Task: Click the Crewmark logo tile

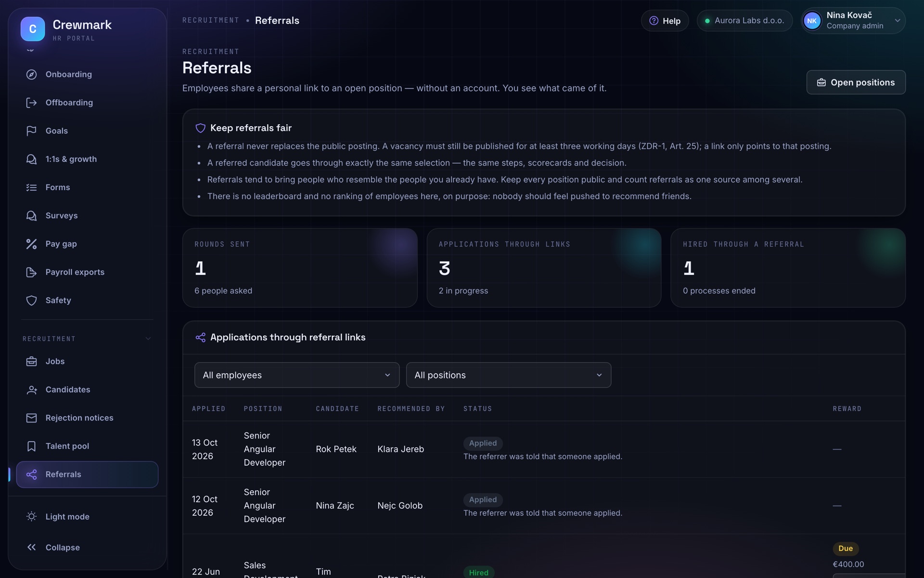Action: tap(33, 29)
